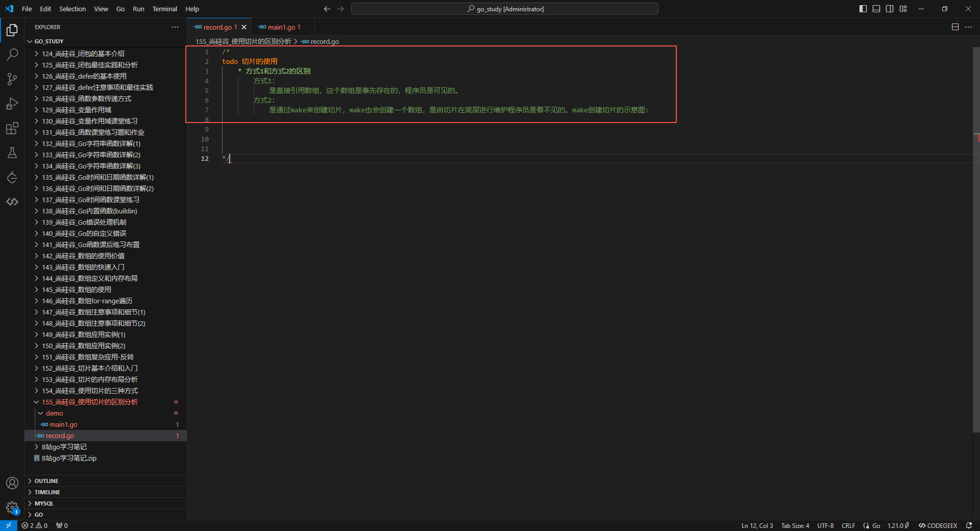Viewport: 980px width, 531px height.
Task: Click the ports forwarded status indicator
Action: point(62,525)
